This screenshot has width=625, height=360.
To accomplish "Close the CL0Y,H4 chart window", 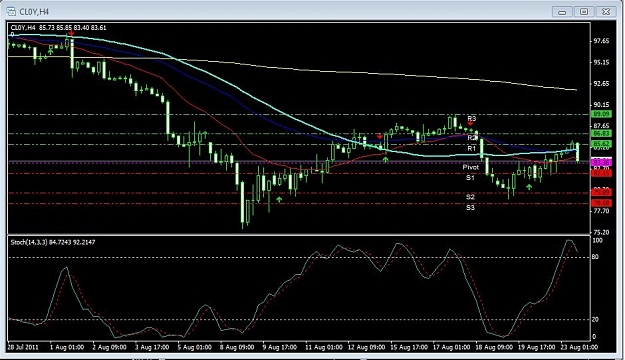I will tap(606, 12).
